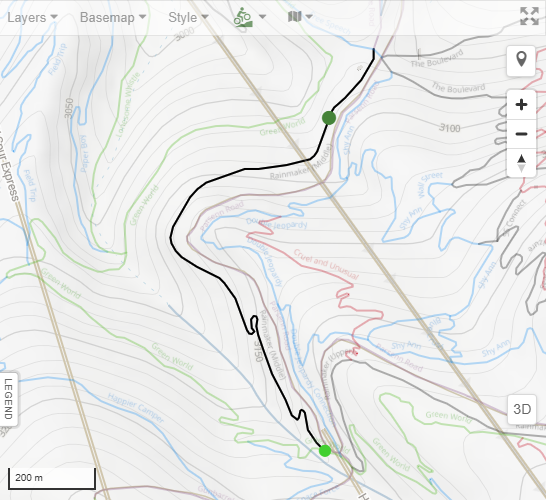The height and width of the screenshot is (504, 552).
Task: Open the mountain biking activity type dropdown
Action: tap(250, 17)
